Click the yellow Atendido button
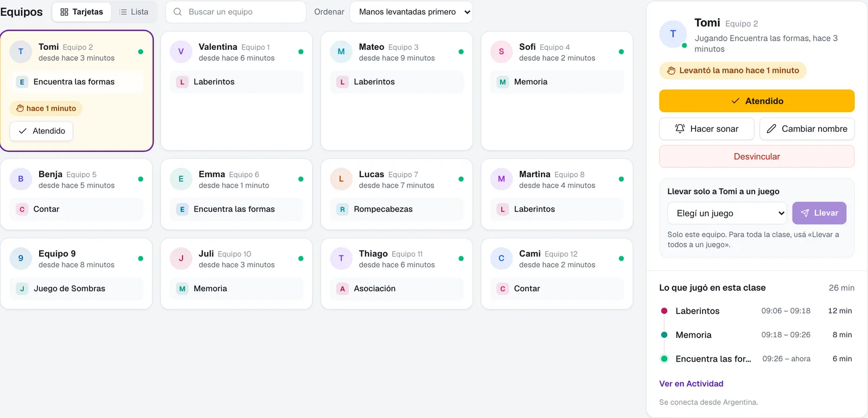This screenshot has height=418, width=868. tap(757, 101)
